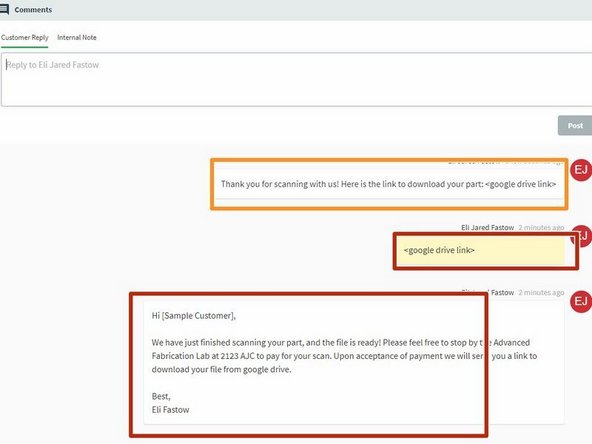Click '2 minutes ago' timestamp above 'Hi [Sample Customer]' message
Viewport: 592px width, 444px height.
click(541, 293)
